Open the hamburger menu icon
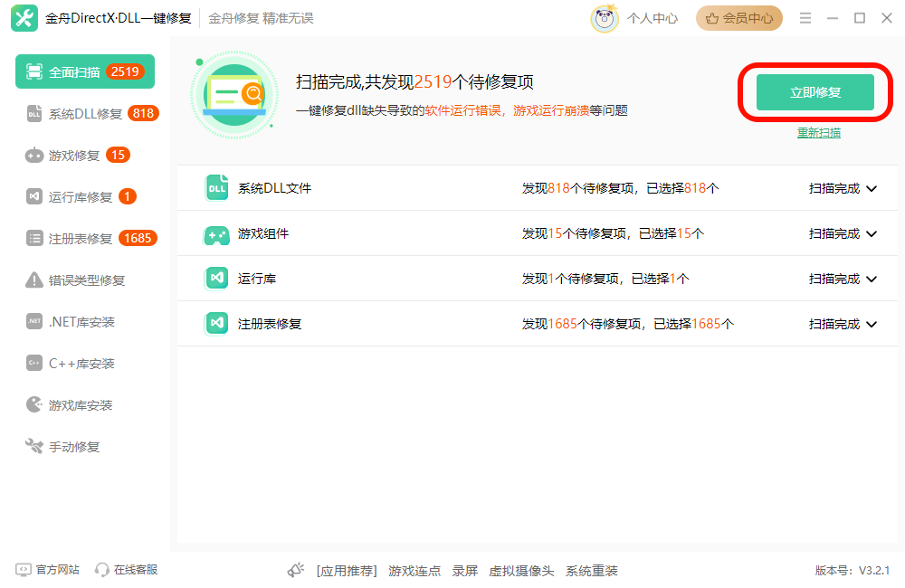 pos(805,18)
